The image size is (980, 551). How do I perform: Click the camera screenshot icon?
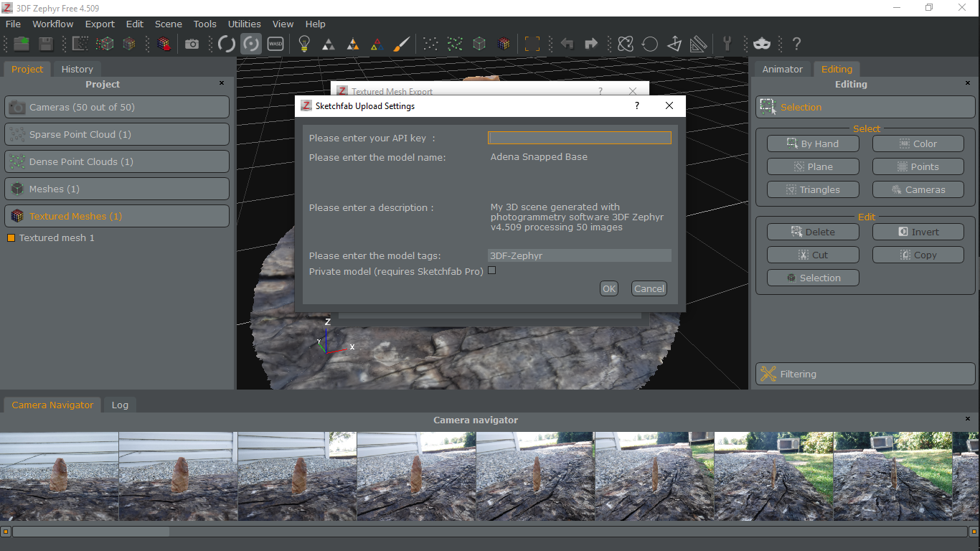click(x=192, y=44)
